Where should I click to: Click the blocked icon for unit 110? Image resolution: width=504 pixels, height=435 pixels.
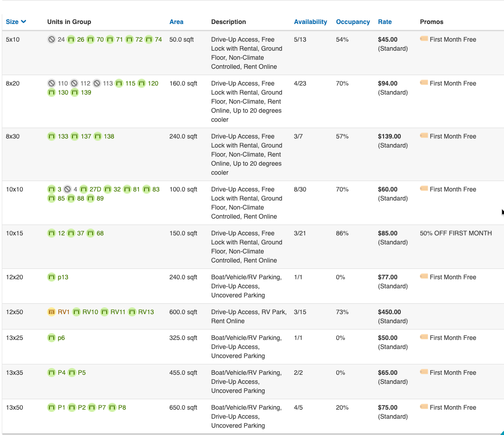[52, 83]
